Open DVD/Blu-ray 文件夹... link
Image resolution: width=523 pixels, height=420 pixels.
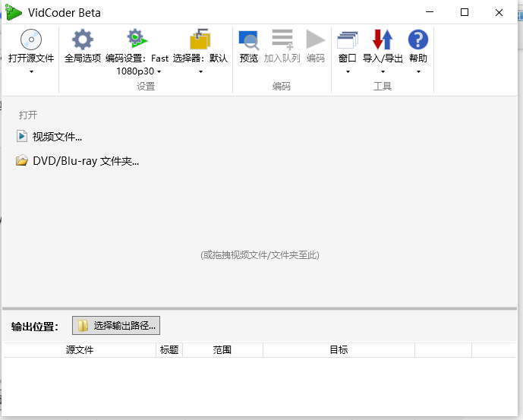tap(86, 161)
